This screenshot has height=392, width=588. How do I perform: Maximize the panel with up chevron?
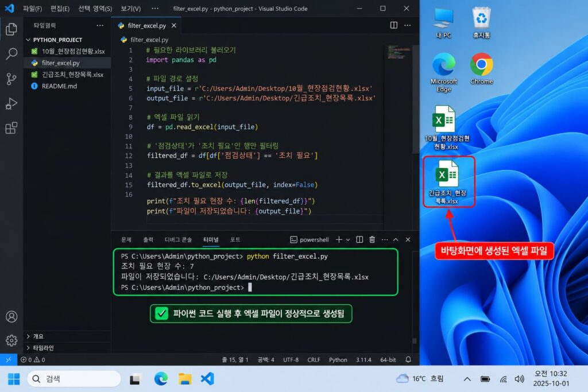396,239
